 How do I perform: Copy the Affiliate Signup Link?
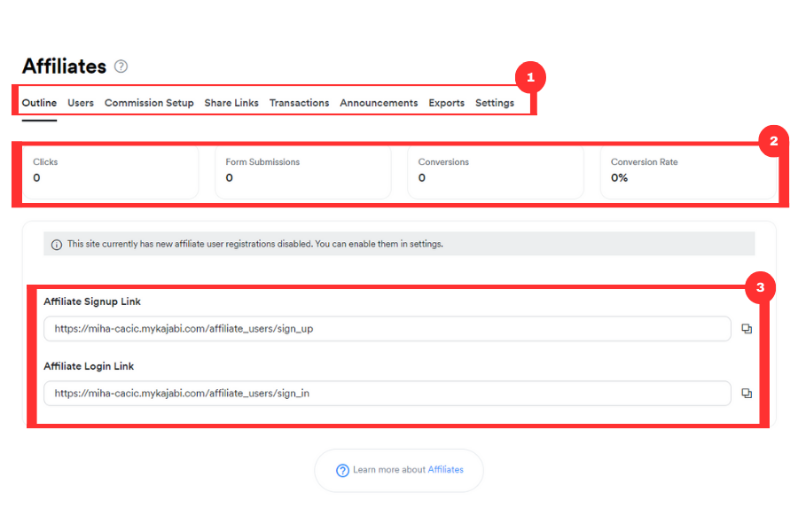pos(746,329)
